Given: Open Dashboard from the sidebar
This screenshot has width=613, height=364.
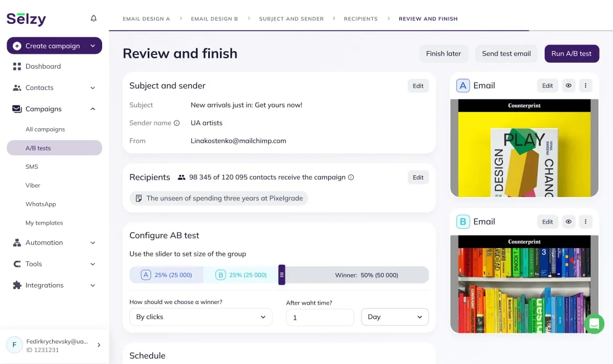Looking at the screenshot, I should pos(43,67).
